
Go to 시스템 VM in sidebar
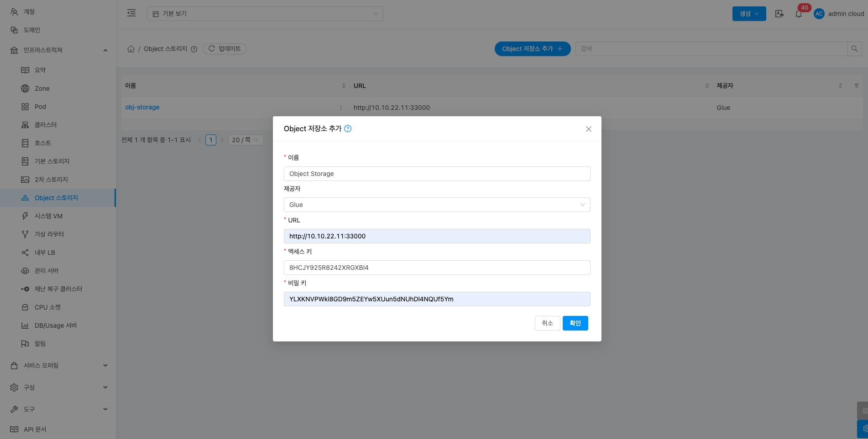[x=48, y=216]
